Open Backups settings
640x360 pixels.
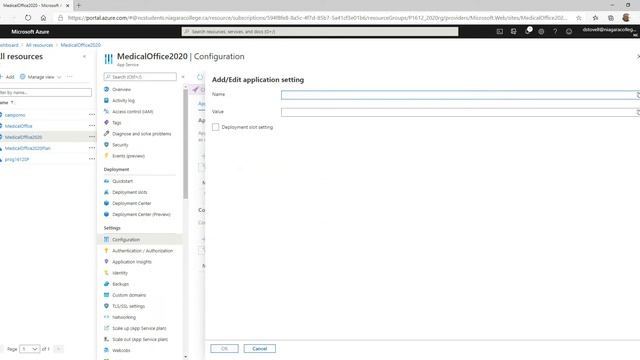point(120,284)
